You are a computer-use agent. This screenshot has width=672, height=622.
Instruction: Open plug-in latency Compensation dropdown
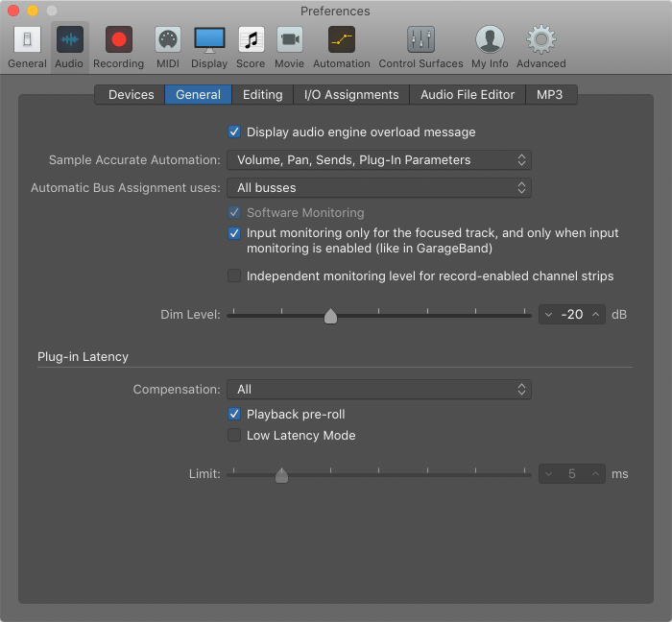point(379,390)
